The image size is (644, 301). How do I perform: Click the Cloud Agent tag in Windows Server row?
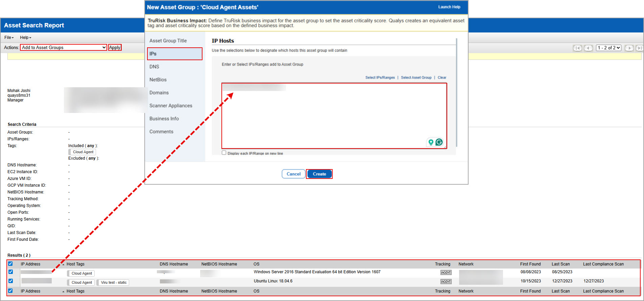point(81,274)
